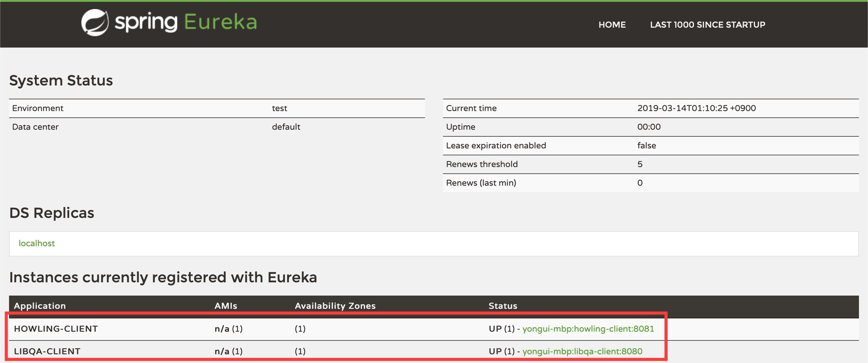The height and width of the screenshot is (363, 868).
Task: Select UP (1) status in LIBQA-CLIENT row
Action: click(x=502, y=351)
